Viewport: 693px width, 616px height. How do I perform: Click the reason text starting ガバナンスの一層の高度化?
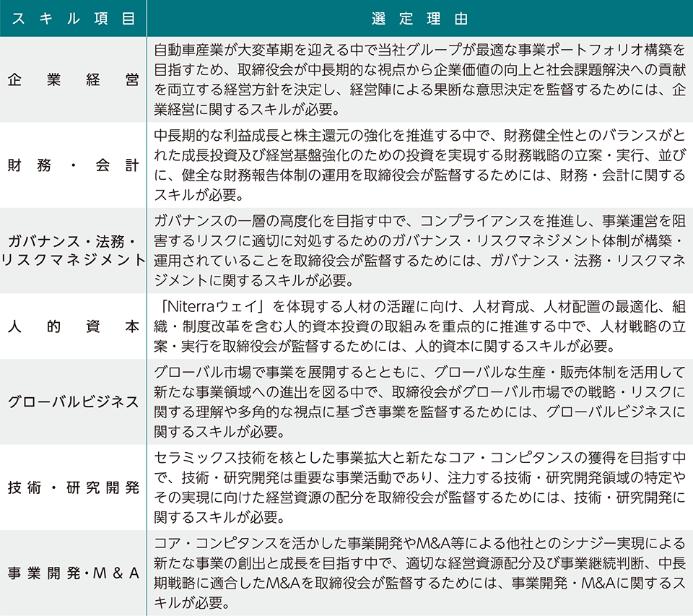click(x=419, y=251)
